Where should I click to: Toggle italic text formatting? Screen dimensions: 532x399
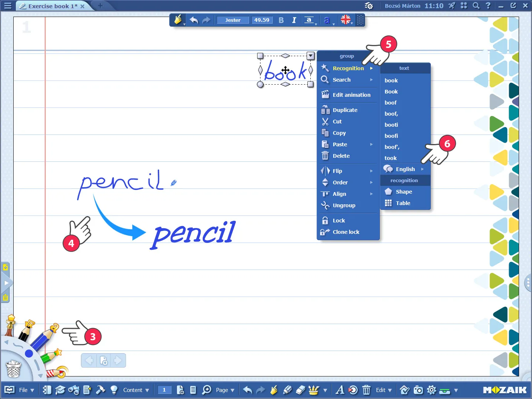click(x=294, y=20)
